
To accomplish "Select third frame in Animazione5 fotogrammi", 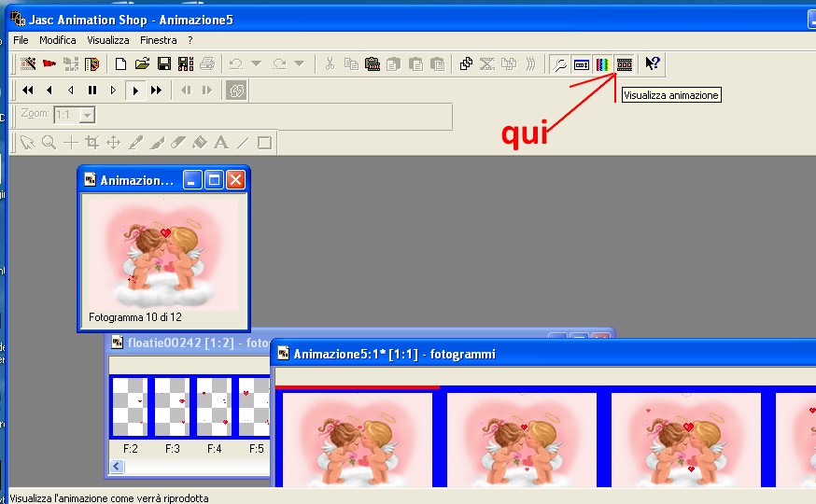I will pos(686,440).
